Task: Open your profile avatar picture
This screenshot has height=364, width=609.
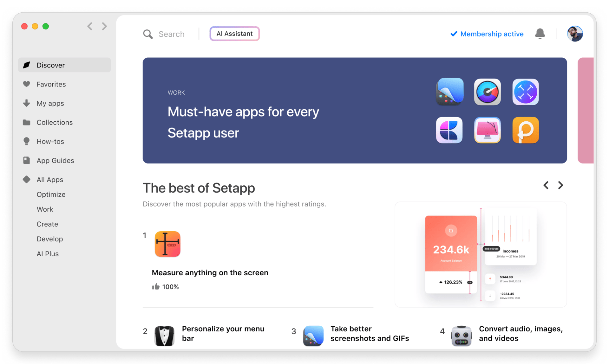Action: [x=575, y=34]
